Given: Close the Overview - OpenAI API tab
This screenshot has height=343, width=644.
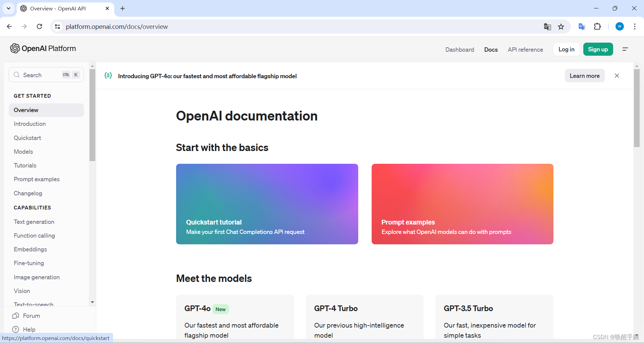Looking at the screenshot, I should 107,8.
